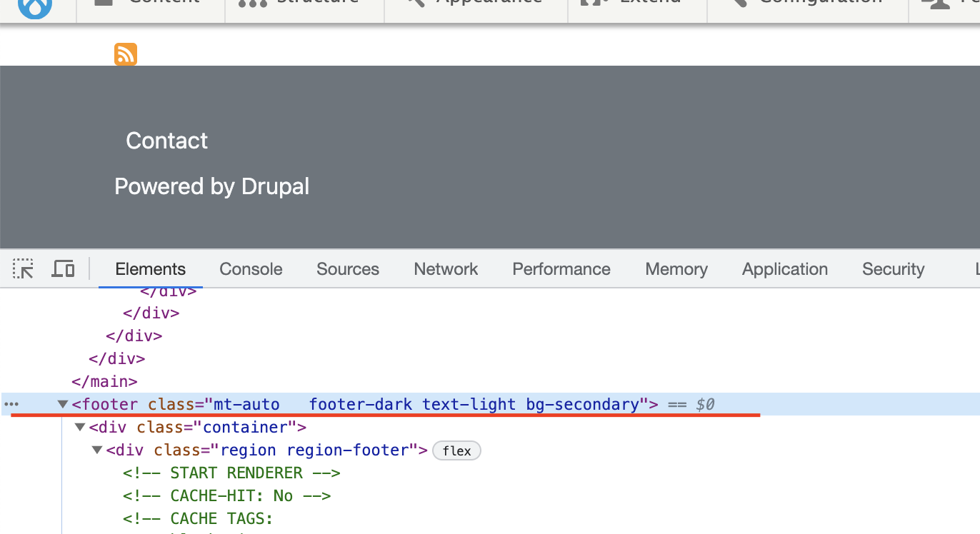Collapse the region-footer div node

96,450
